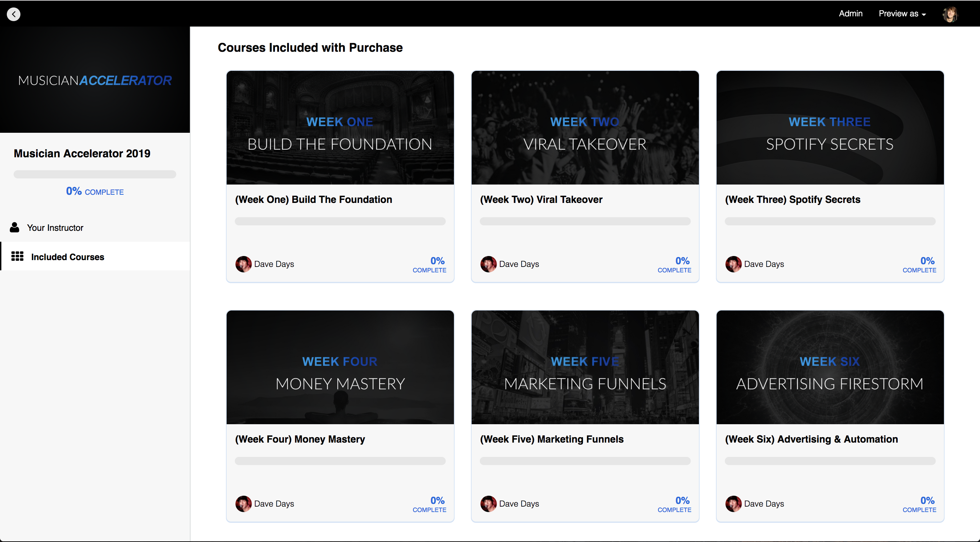Viewport: 980px width, 542px height.
Task: Open the Admin link
Action: pos(851,14)
